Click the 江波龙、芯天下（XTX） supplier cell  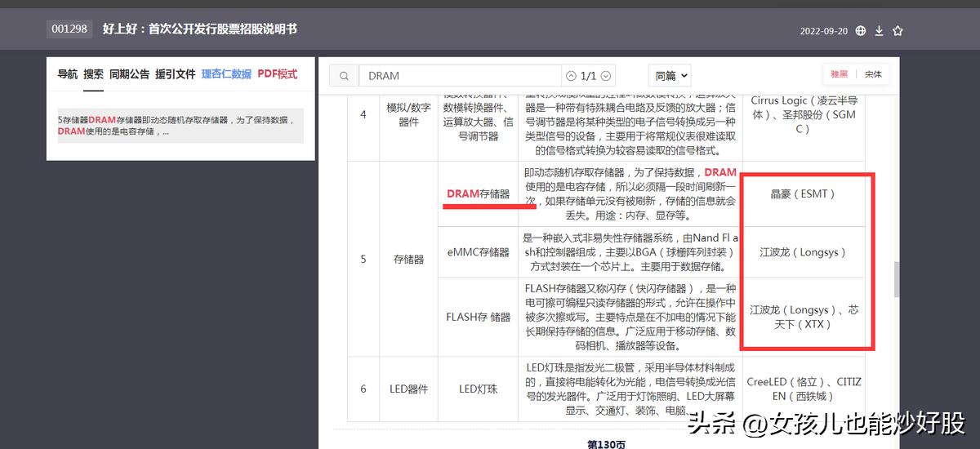click(803, 317)
